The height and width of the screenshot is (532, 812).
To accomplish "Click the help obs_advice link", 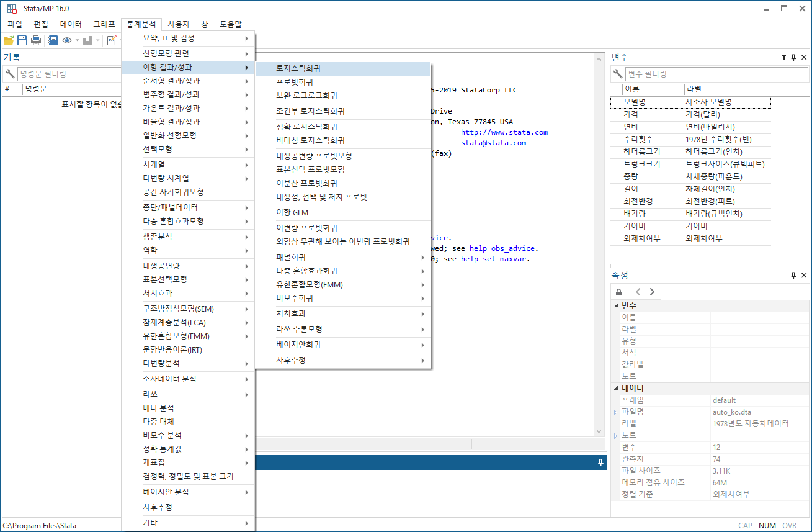I will [502, 248].
